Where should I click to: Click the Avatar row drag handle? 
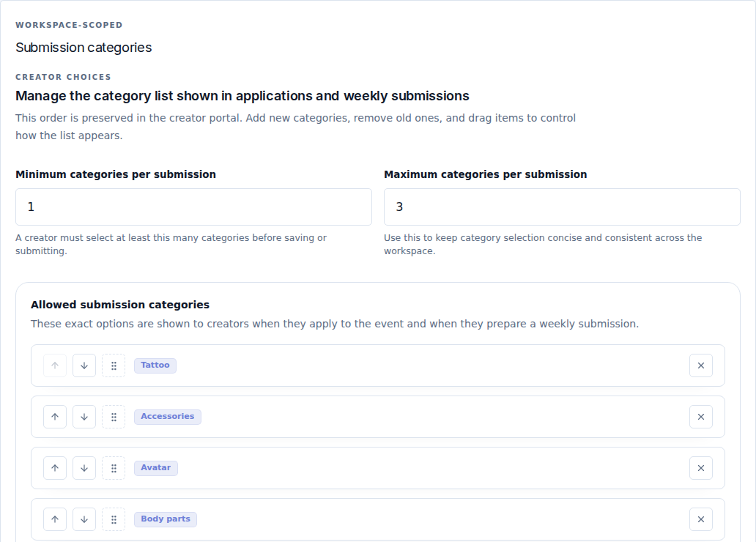(114, 468)
